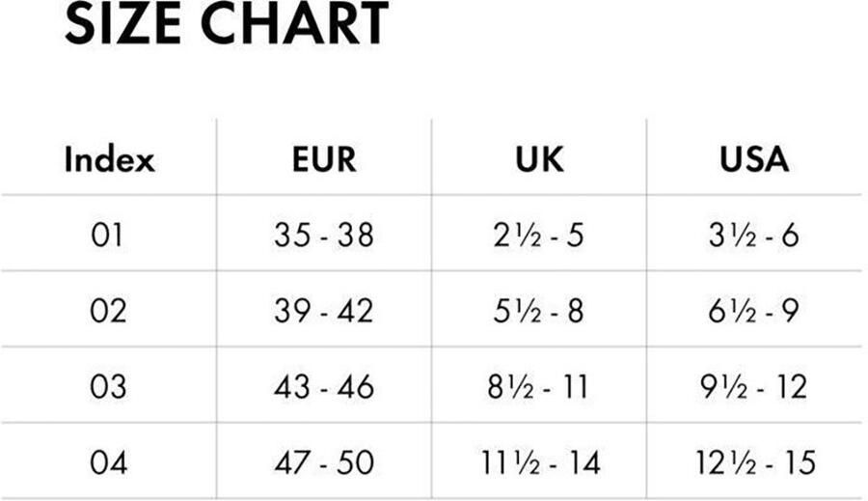Pick USA size 6½ - 9 cell
Viewport: 868px width, 501px height.
coord(755,311)
